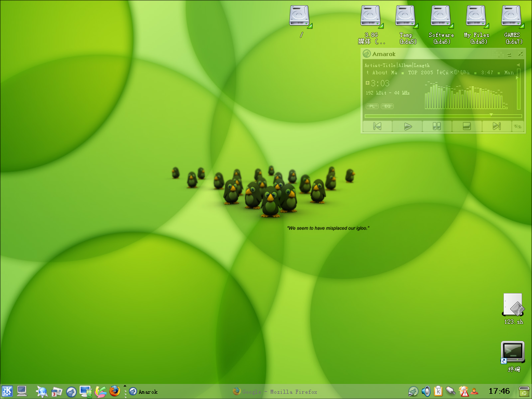This screenshot has height=399, width=532.
Task: Pause the current song in Amarok
Action: point(436,126)
